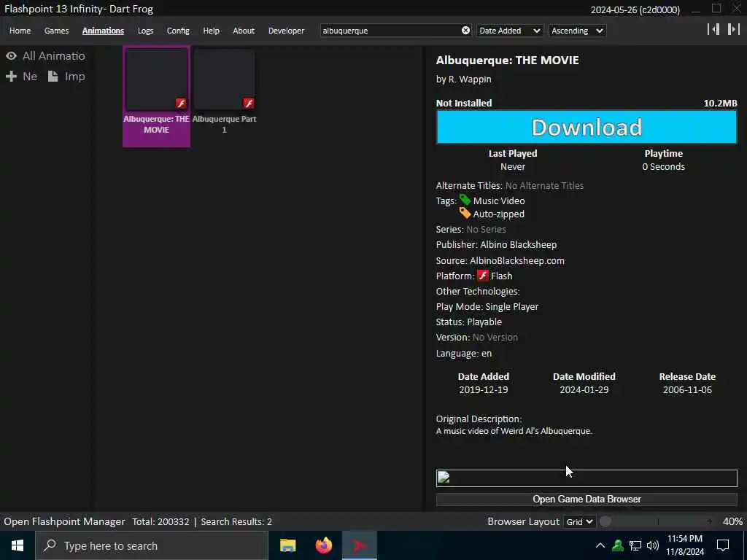
Task: Click the 10.2MB file size text
Action: click(720, 103)
